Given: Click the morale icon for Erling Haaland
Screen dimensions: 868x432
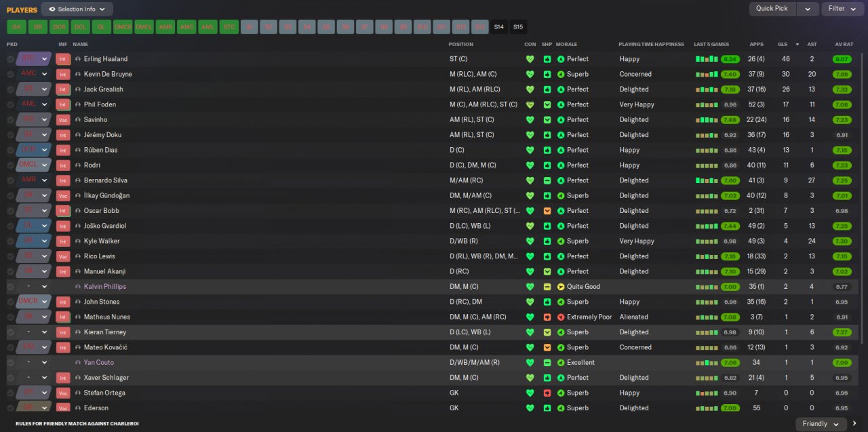Looking at the screenshot, I should [x=561, y=59].
